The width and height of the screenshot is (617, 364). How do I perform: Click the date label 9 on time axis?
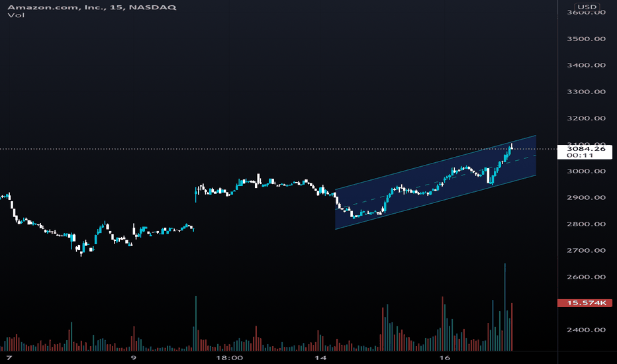click(x=133, y=357)
